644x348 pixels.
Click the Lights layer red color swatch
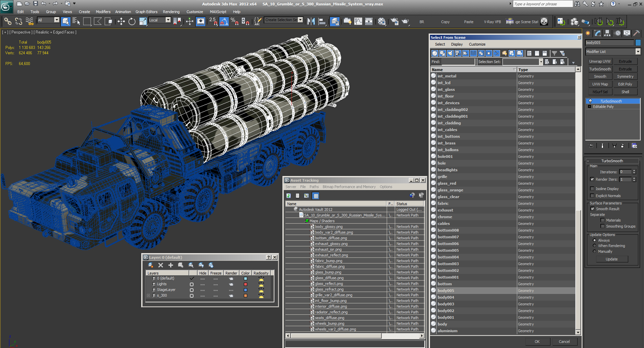[x=245, y=284]
